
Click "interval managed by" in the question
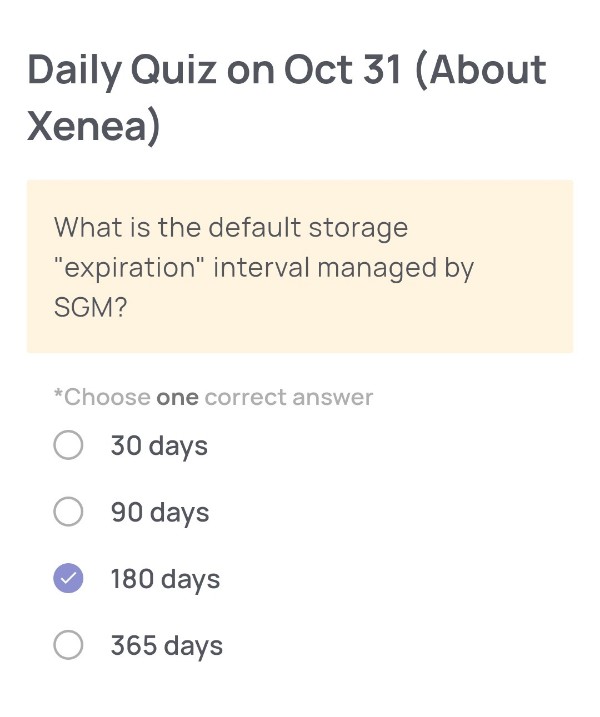(344, 268)
